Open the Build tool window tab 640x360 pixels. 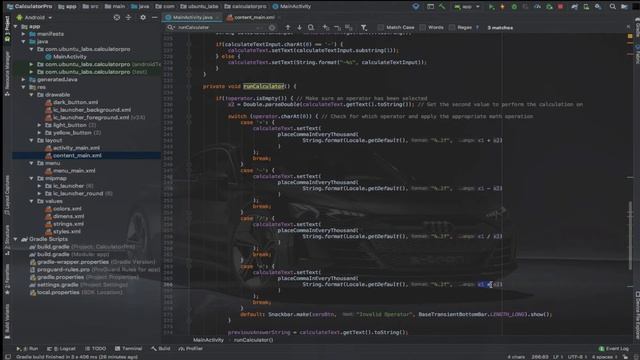click(x=160, y=349)
